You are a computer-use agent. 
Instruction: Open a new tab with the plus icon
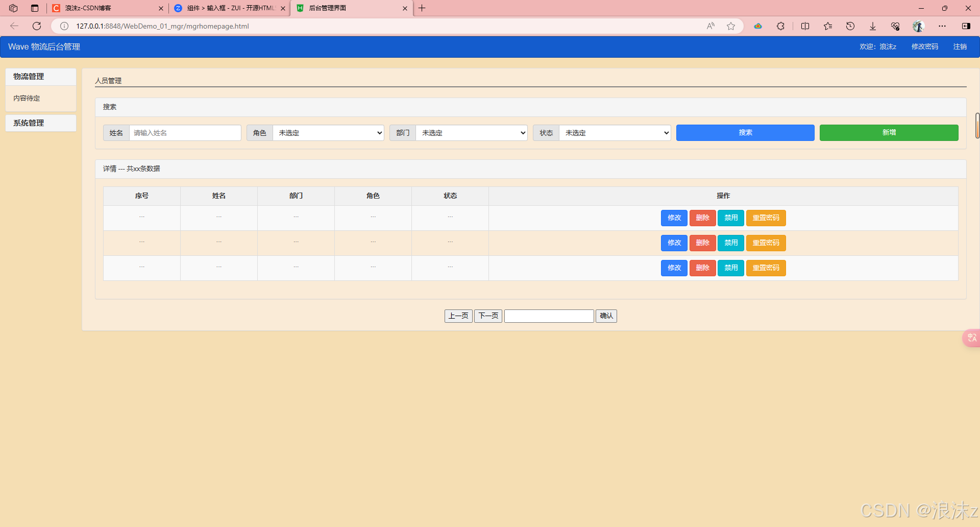click(422, 8)
